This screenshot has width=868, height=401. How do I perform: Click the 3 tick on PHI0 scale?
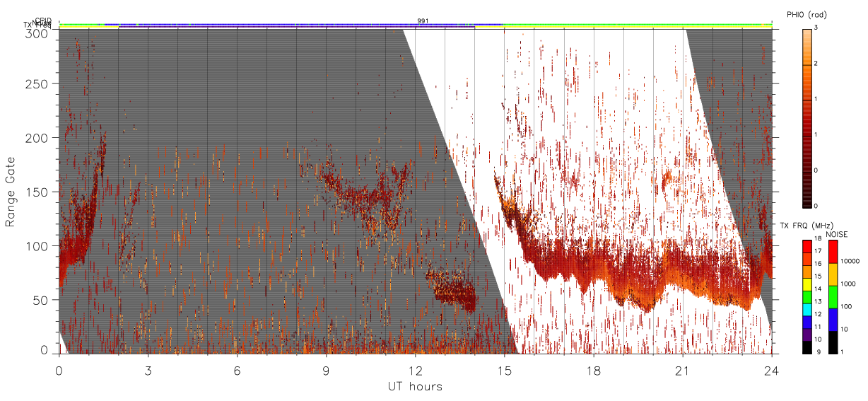(x=816, y=29)
